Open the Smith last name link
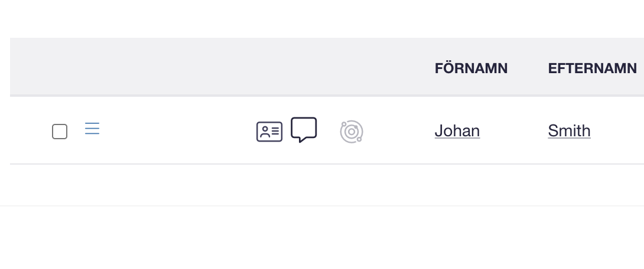644x269 pixels. click(x=569, y=131)
